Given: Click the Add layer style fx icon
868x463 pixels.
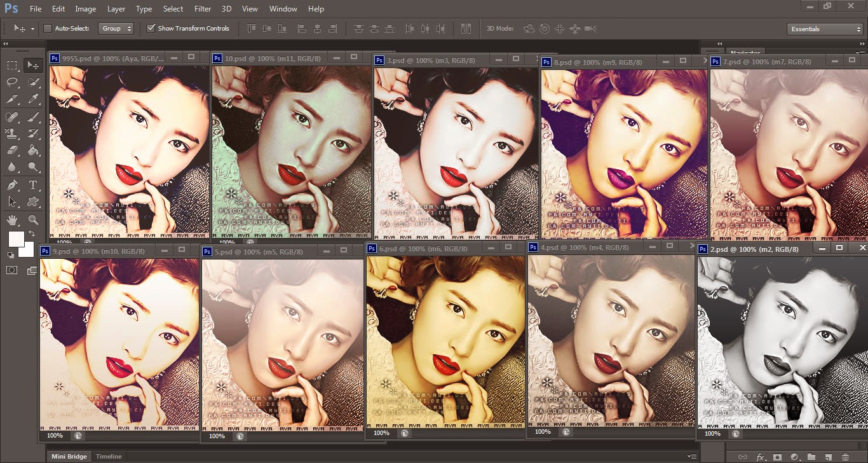Looking at the screenshot, I should (x=759, y=457).
